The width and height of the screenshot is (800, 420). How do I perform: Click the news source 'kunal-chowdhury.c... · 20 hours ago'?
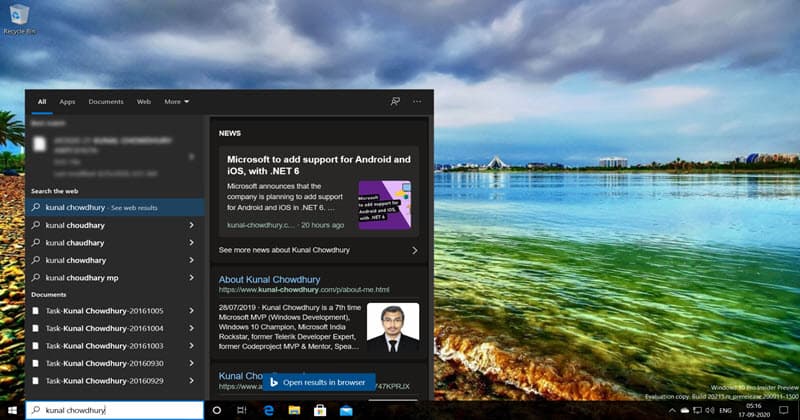286,225
